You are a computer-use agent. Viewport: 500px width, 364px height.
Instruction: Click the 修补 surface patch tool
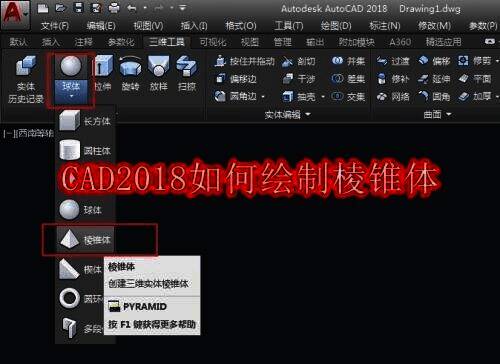393,79
